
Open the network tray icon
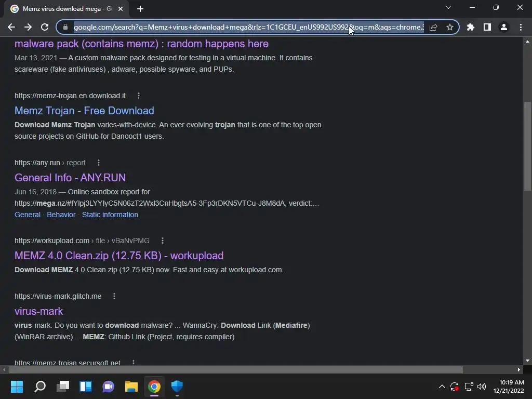(x=469, y=387)
